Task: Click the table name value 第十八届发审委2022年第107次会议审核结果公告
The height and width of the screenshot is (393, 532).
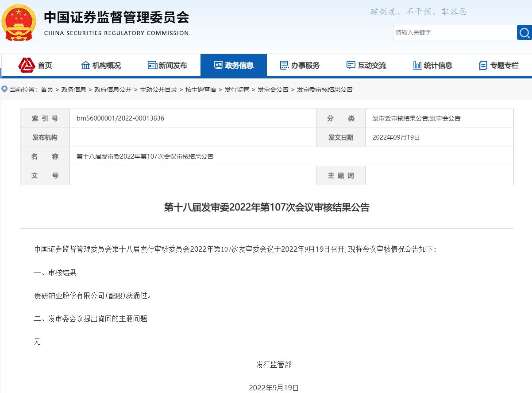Action: pyautogui.click(x=145, y=156)
